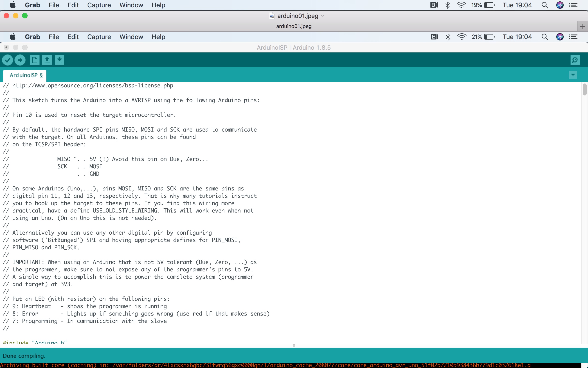Create a new sketch with the New icon
The image size is (588, 368).
coord(34,60)
